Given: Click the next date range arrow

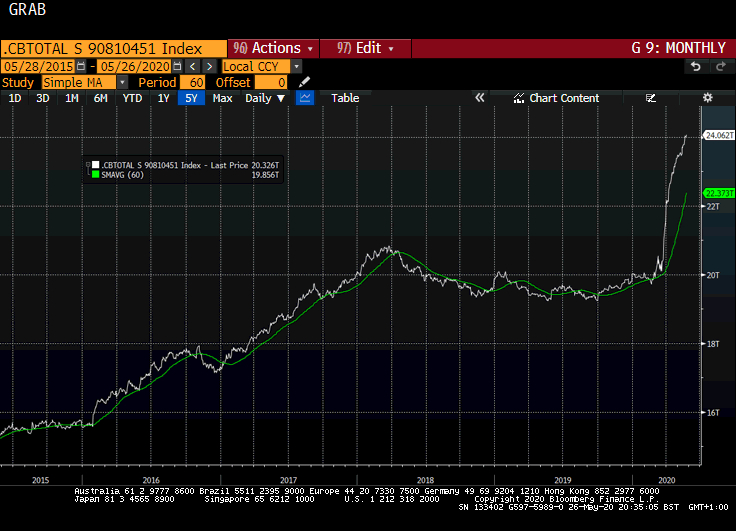Looking at the screenshot, I should click(209, 66).
